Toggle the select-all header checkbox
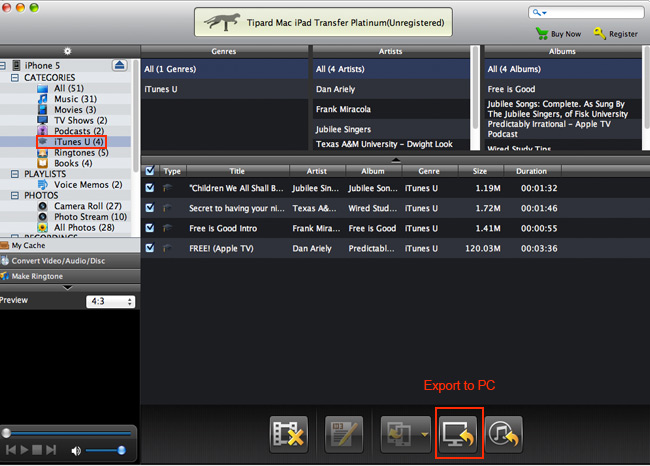The height and width of the screenshot is (466, 650). pyautogui.click(x=150, y=170)
